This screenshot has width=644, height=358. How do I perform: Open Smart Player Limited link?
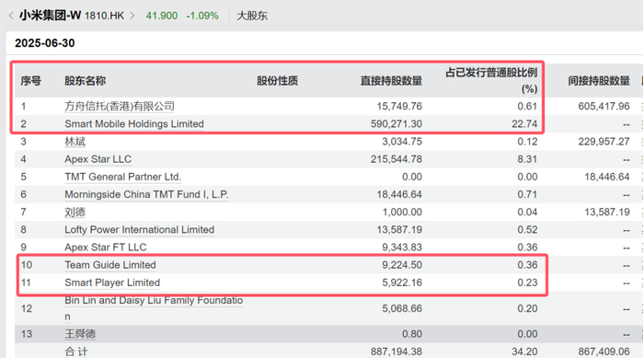(112, 283)
